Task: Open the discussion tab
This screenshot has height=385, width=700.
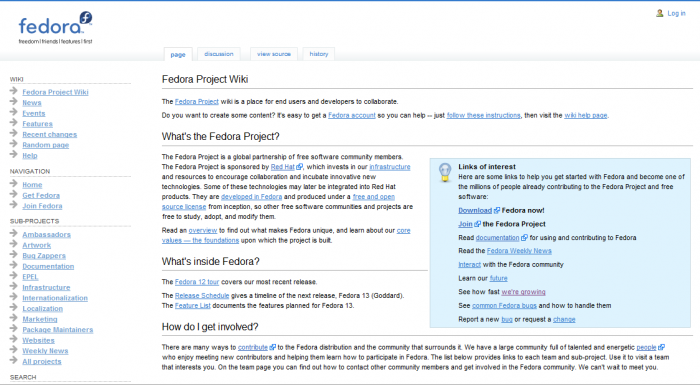Action: (x=219, y=54)
